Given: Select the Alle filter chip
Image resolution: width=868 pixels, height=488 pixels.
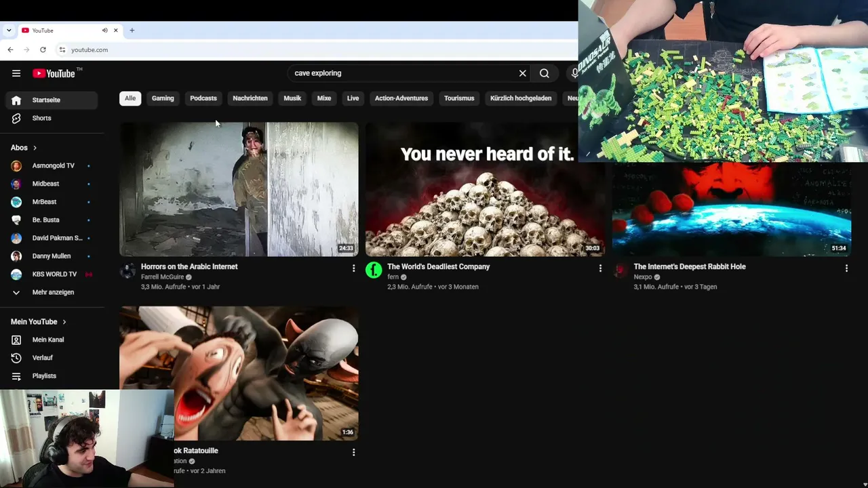Looking at the screenshot, I should tap(130, 98).
